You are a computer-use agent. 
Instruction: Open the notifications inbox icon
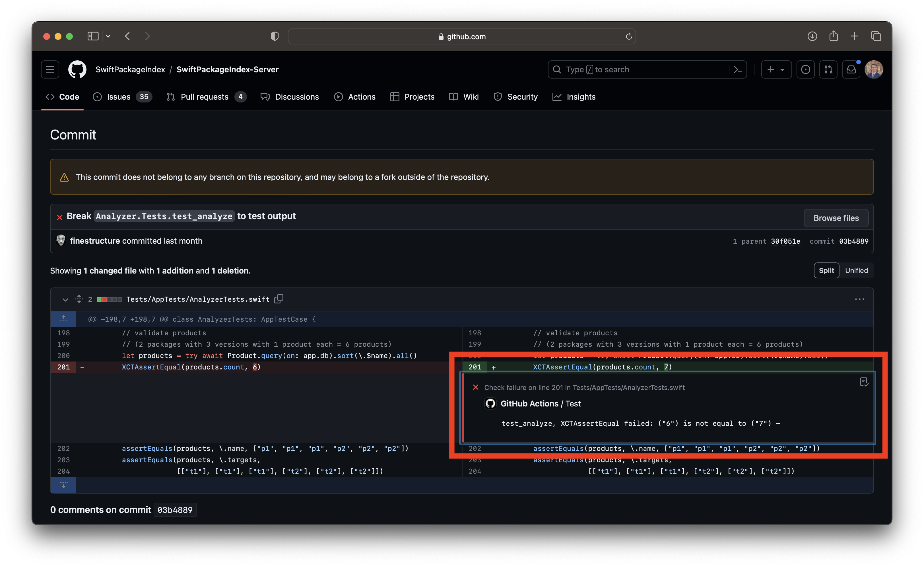pyautogui.click(x=851, y=69)
